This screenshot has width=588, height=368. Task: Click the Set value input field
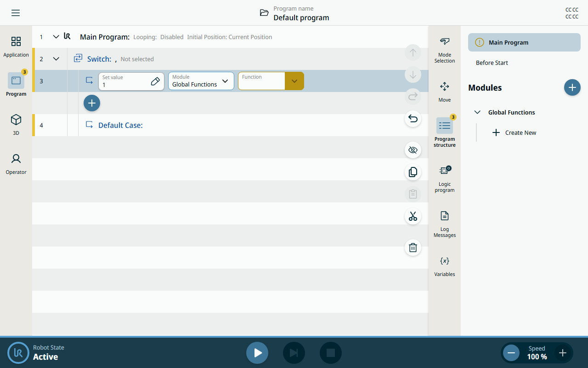tap(131, 81)
